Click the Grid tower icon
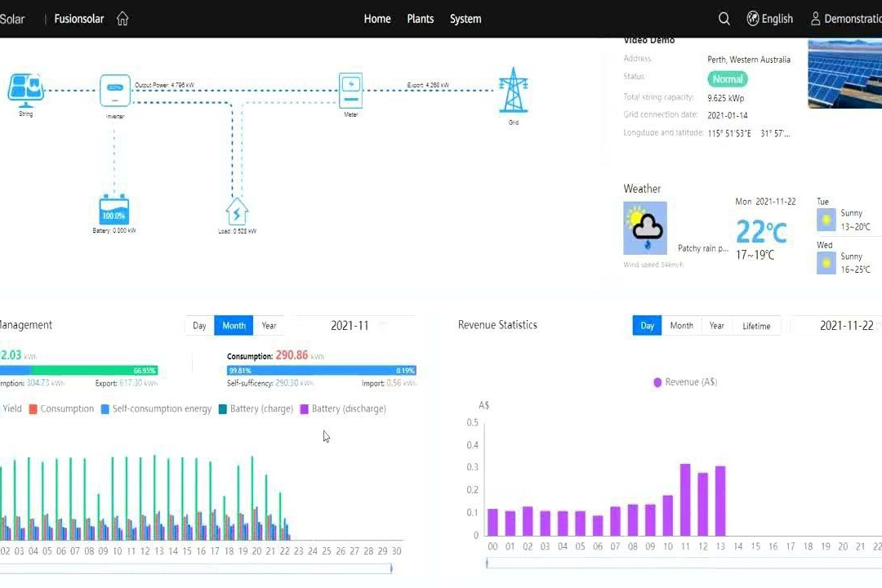This screenshot has width=882, height=588. 513,90
